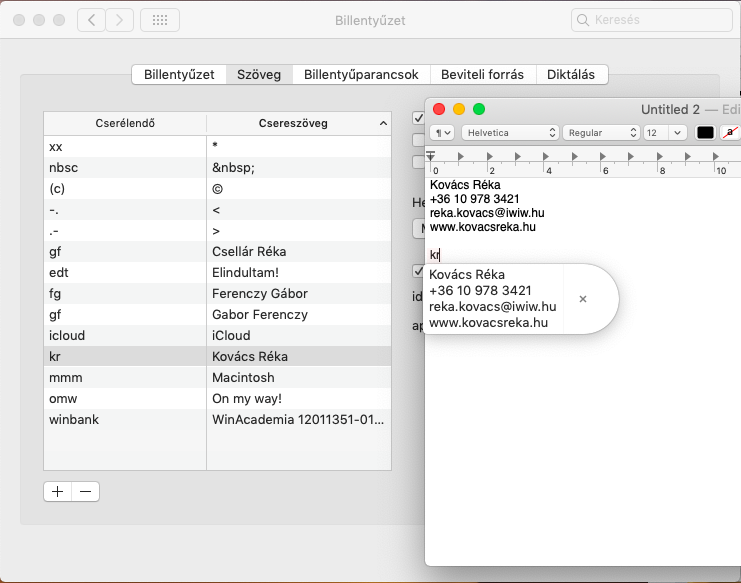Screen dimensions: 741x583
Task: Dismiss the Kovács Réka suggestion bubble
Action: pyautogui.click(x=583, y=299)
